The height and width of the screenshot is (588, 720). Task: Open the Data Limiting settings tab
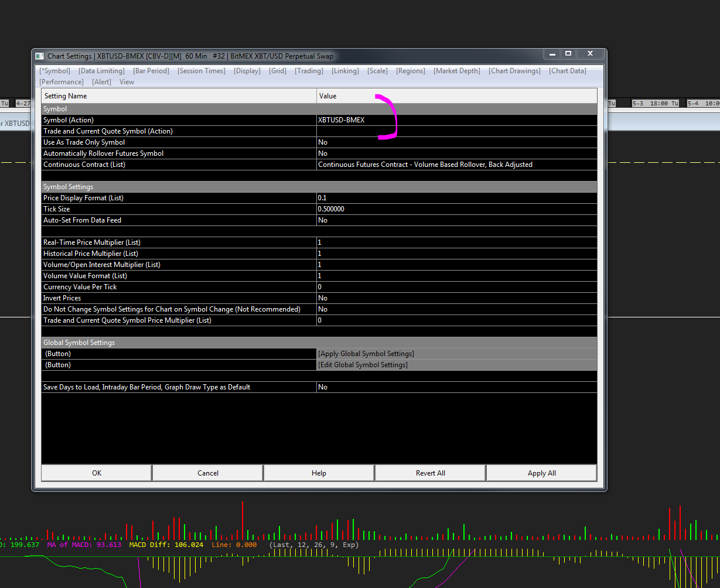[101, 71]
